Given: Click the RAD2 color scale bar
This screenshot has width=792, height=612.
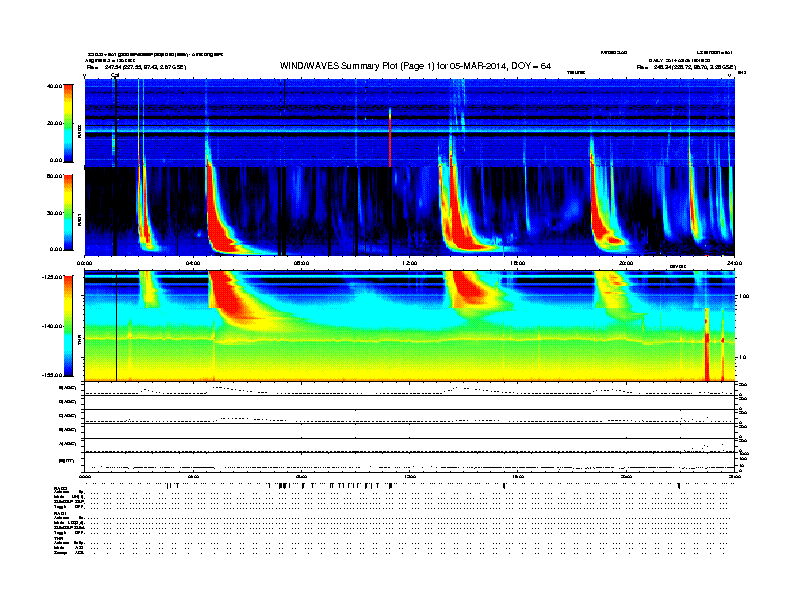Looking at the screenshot, I should click(68, 124).
